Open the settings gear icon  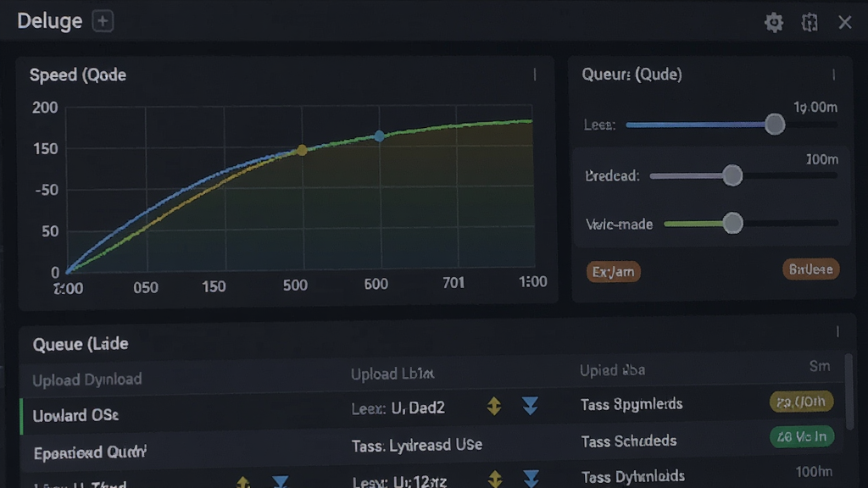tap(774, 22)
